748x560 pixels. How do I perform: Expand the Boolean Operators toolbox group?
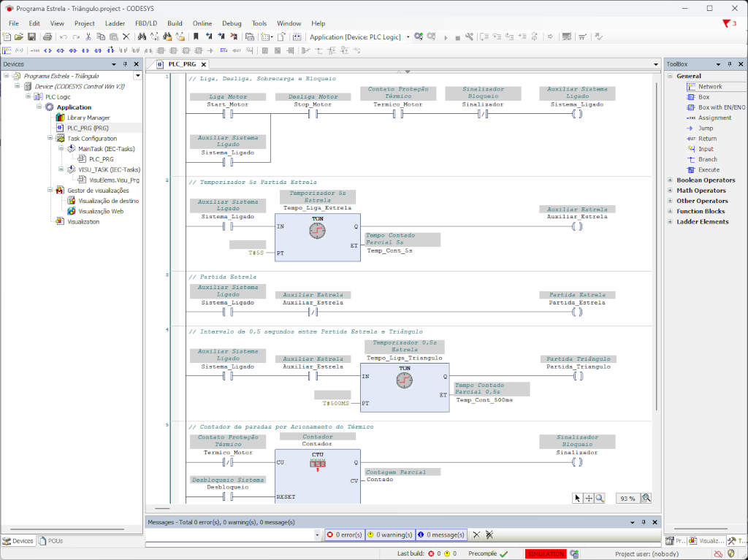[x=670, y=180]
